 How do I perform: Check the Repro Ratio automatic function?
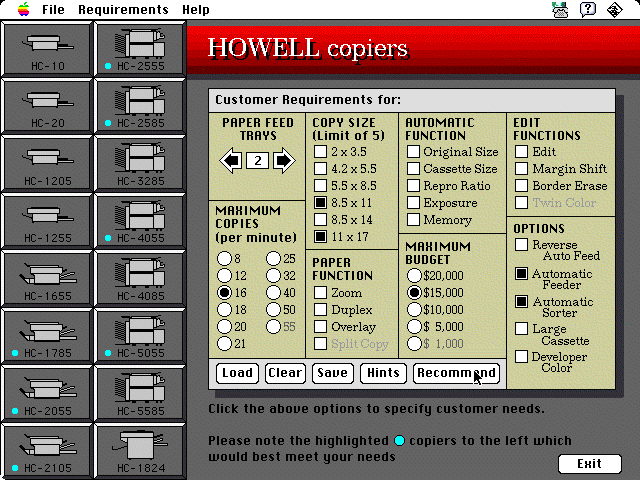coord(413,186)
